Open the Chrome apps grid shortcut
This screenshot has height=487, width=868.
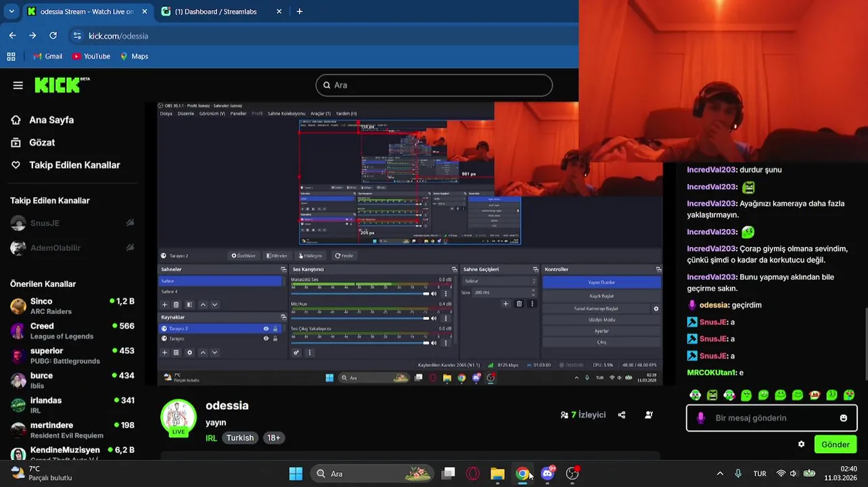tap(11, 56)
